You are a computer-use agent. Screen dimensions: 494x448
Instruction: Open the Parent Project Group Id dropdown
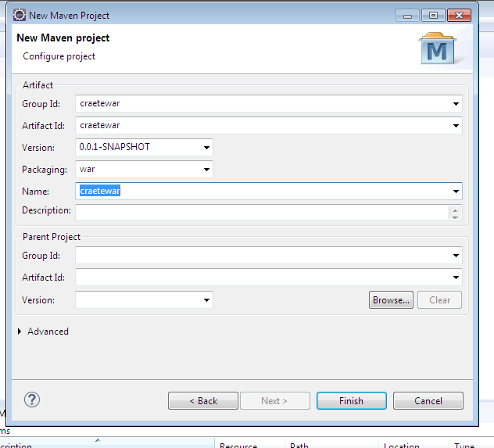tap(456, 256)
